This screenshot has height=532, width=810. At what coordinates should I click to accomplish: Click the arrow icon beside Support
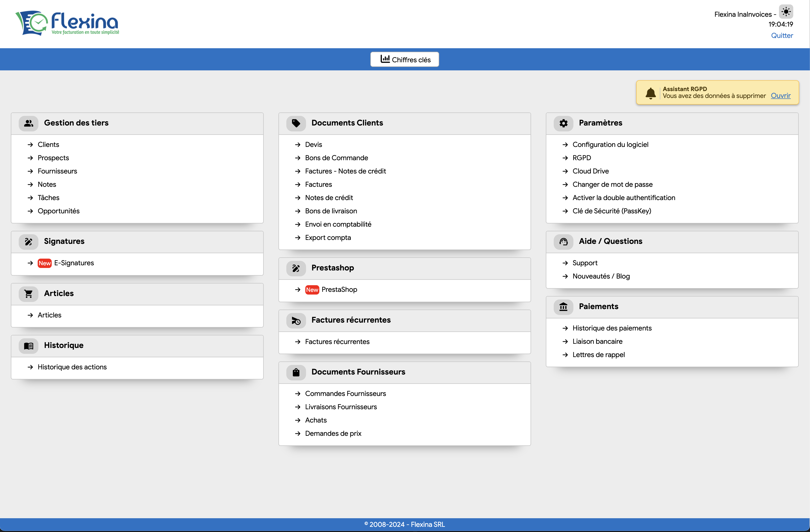click(565, 263)
